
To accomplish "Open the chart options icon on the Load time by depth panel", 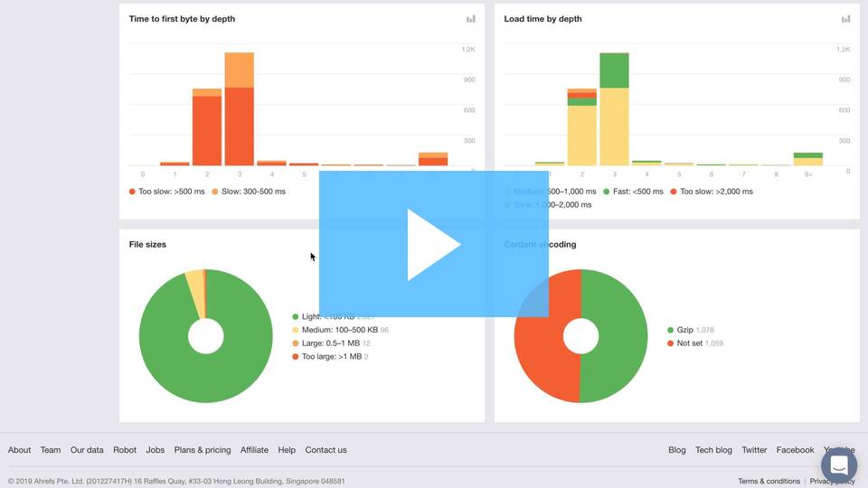I will tap(845, 19).
